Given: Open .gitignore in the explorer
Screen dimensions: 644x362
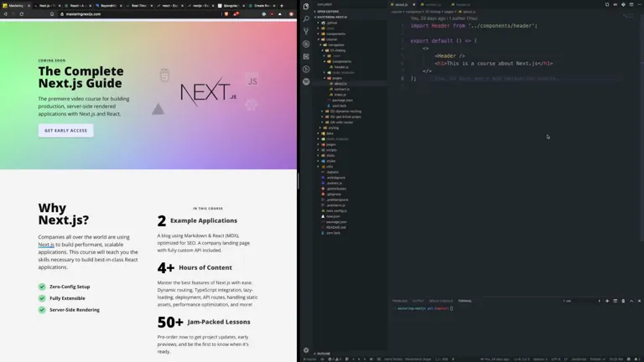Looking at the screenshot, I should pos(334,194).
